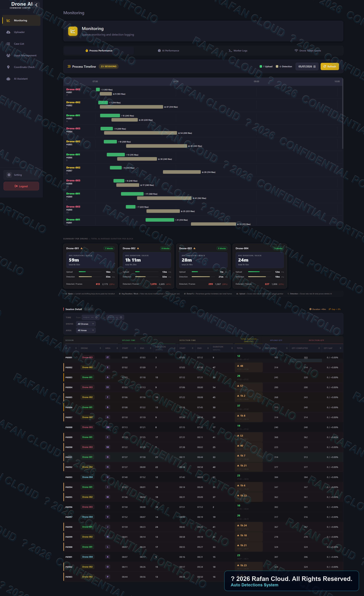Select Drone-002 #6882 detection bar

[x=131, y=107]
